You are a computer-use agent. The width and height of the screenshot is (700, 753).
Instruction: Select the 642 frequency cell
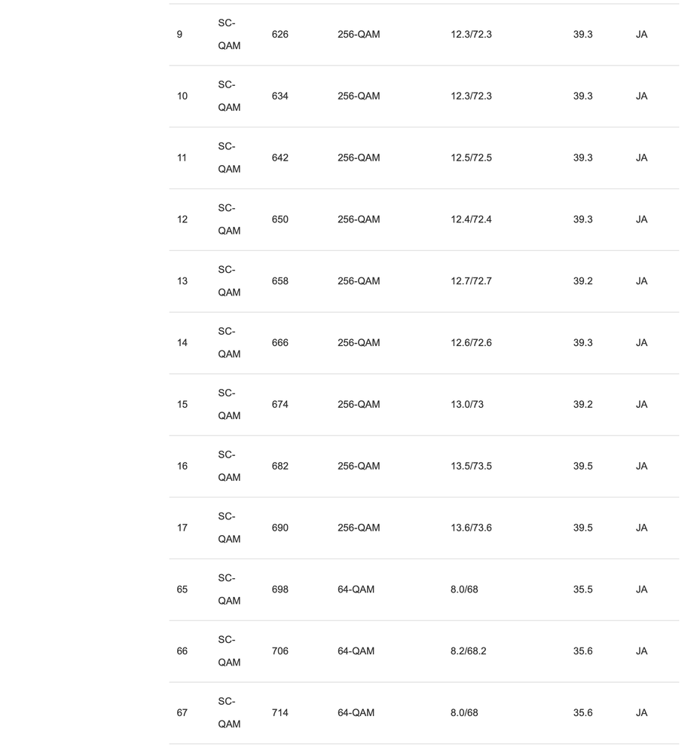tap(280, 158)
